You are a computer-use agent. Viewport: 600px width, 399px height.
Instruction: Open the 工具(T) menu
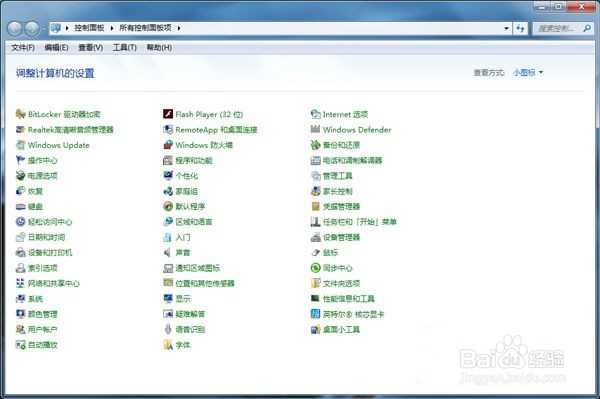(x=125, y=47)
